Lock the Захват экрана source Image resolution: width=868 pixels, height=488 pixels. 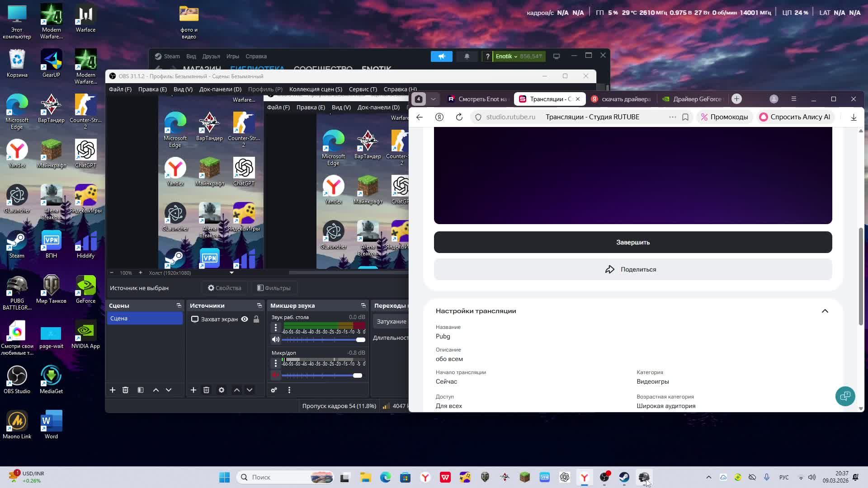[256, 319]
